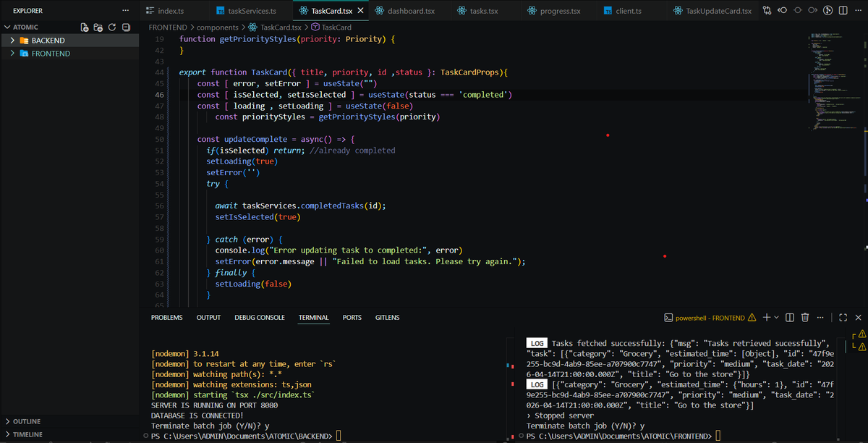Click New File icon in ATOMIC header
The width and height of the screenshot is (868, 443).
[x=85, y=28]
